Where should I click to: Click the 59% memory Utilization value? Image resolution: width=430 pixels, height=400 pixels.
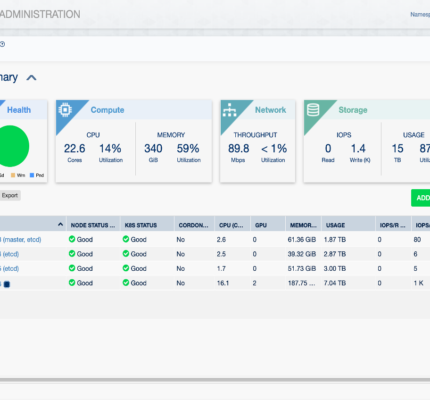(x=188, y=149)
